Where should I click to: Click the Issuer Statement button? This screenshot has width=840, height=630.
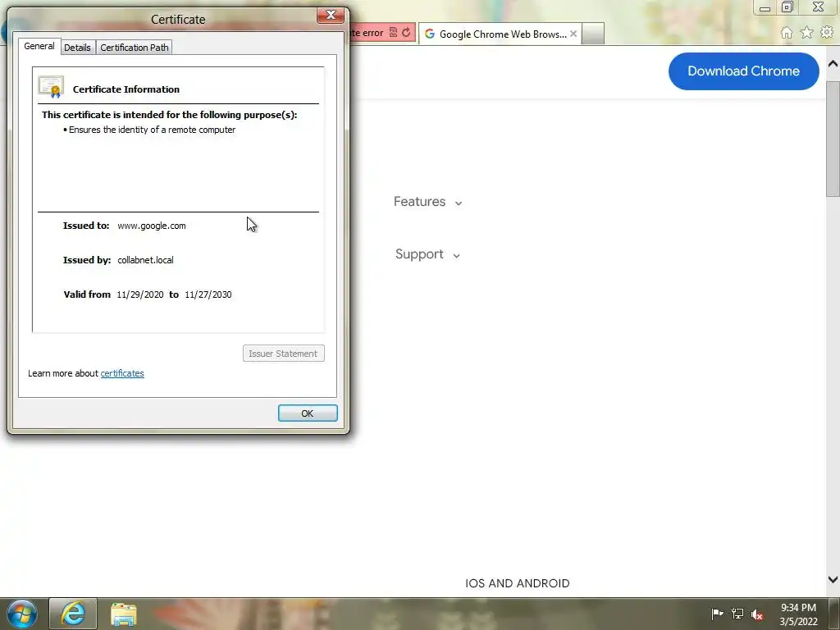pos(283,354)
